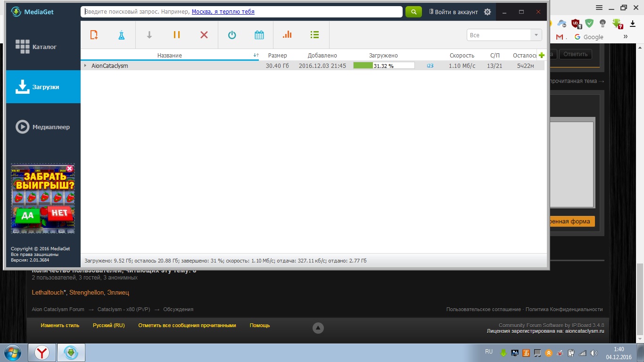Open the browser downloads arrow icon
The width and height of the screenshot is (644, 362).
(x=632, y=23)
